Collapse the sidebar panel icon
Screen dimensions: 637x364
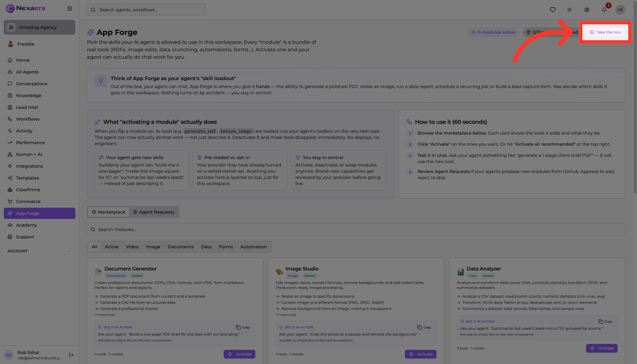click(70, 9)
